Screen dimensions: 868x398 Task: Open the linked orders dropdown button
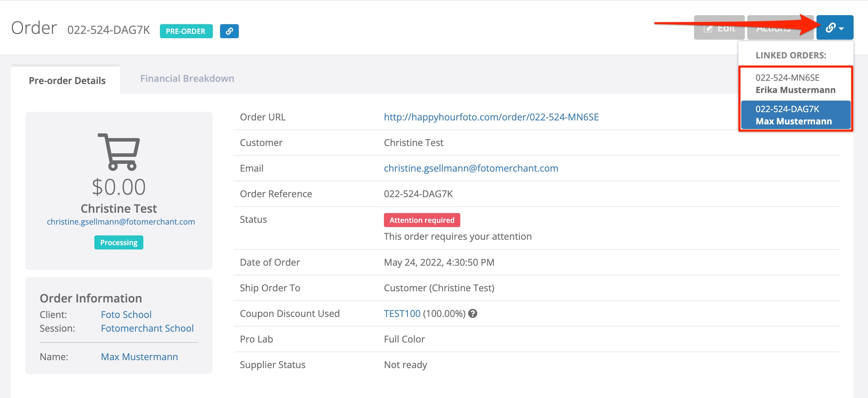pos(835,27)
